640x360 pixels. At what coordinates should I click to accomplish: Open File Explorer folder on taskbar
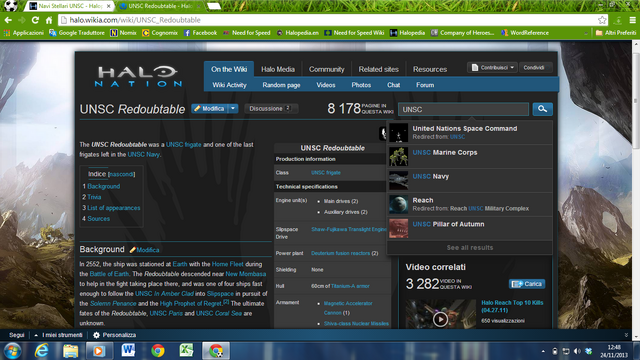[70, 351]
